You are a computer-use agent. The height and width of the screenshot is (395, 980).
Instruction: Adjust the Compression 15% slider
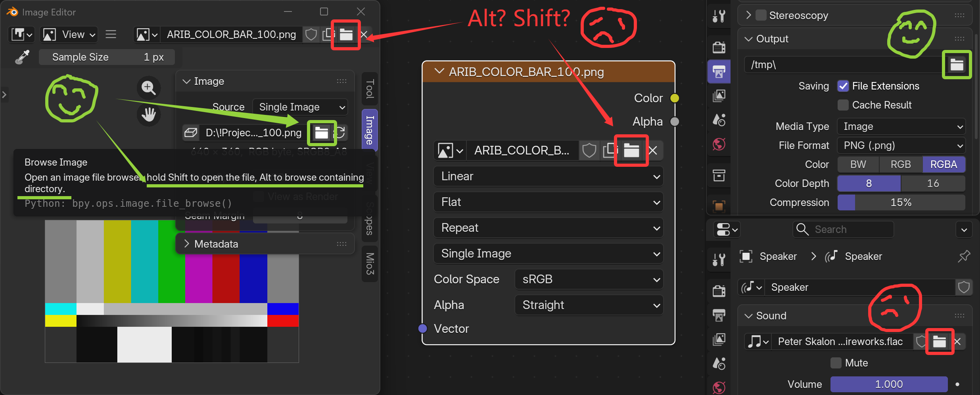tap(901, 202)
